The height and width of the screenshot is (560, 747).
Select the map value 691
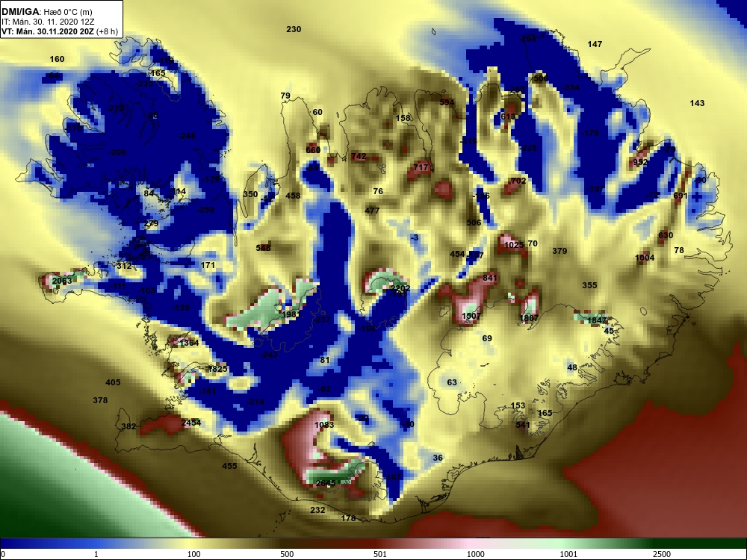pos(681,195)
